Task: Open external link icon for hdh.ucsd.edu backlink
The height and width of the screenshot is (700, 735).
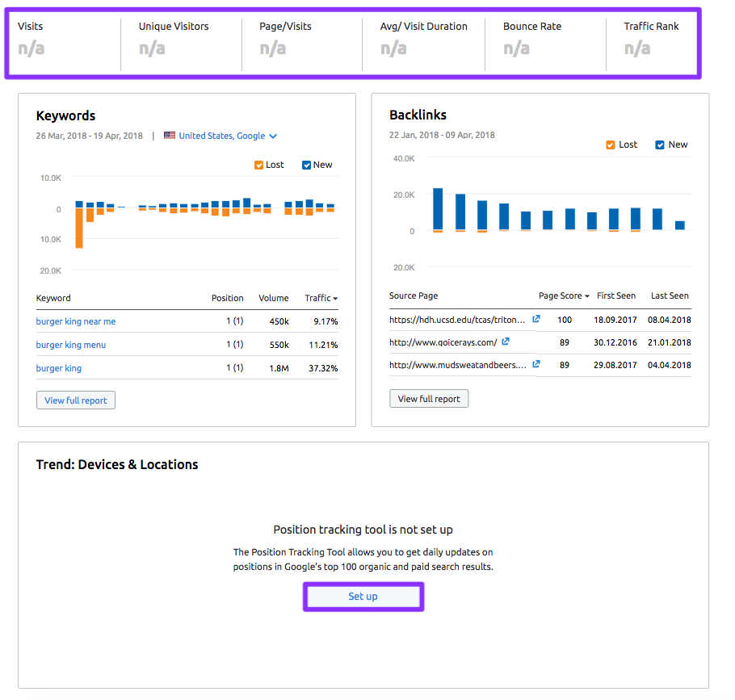Action: click(x=536, y=320)
